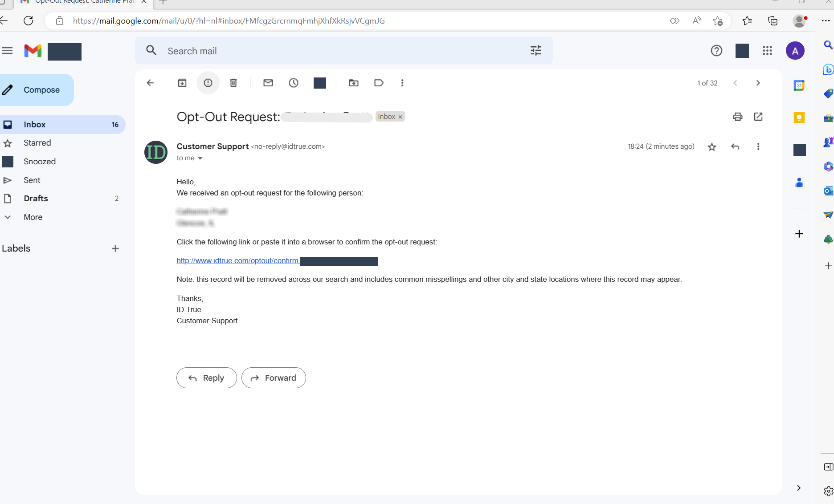Image resolution: width=834 pixels, height=504 pixels.
Task: Show older email with right chevron
Action: [x=758, y=83]
